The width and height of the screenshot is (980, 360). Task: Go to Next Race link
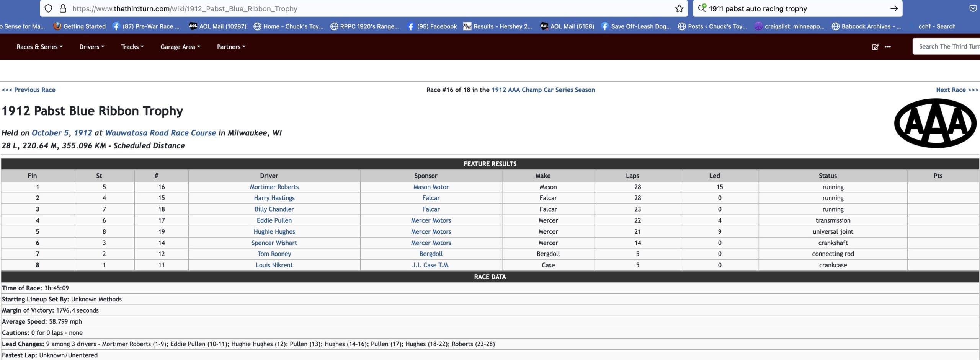pos(957,90)
